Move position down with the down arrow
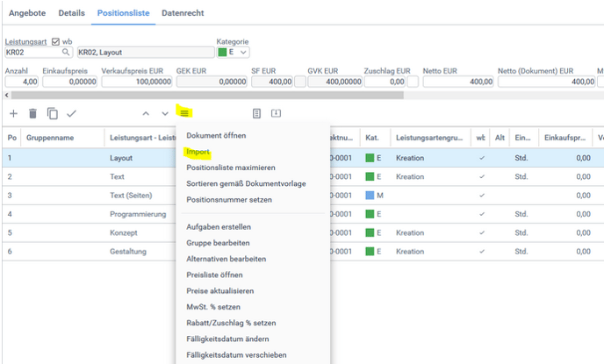Viewport: 604px width, 364px height. click(165, 113)
